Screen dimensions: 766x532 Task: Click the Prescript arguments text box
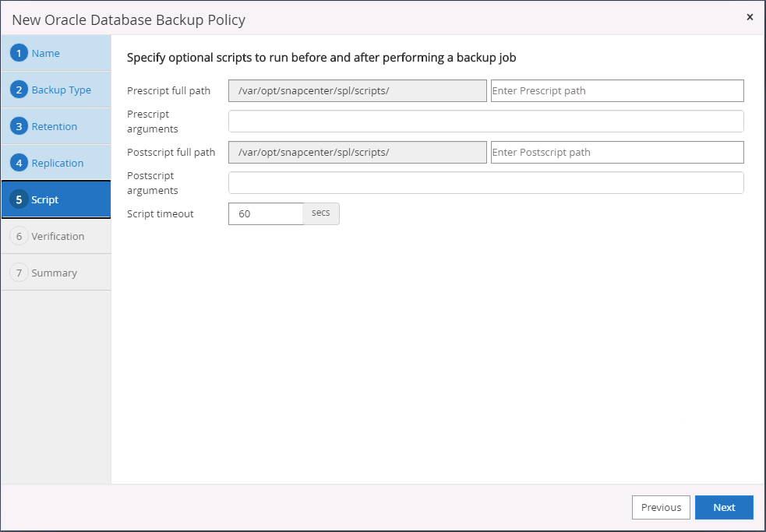coord(485,122)
